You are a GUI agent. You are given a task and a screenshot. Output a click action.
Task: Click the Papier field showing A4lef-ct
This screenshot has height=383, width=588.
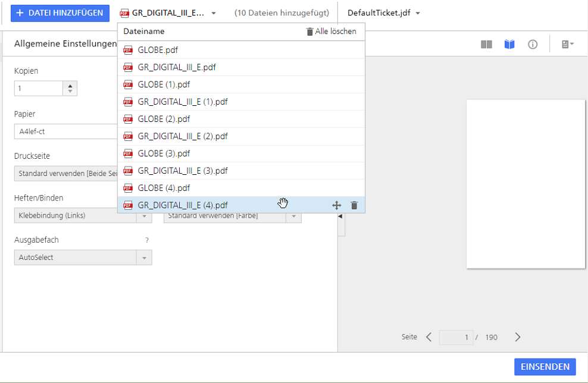pos(66,131)
